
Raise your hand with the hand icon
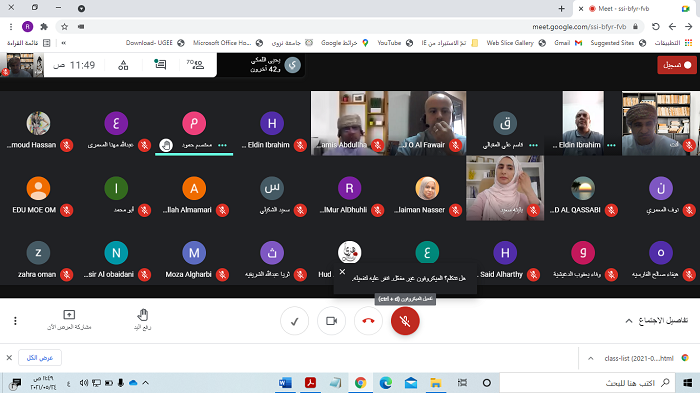142,319
